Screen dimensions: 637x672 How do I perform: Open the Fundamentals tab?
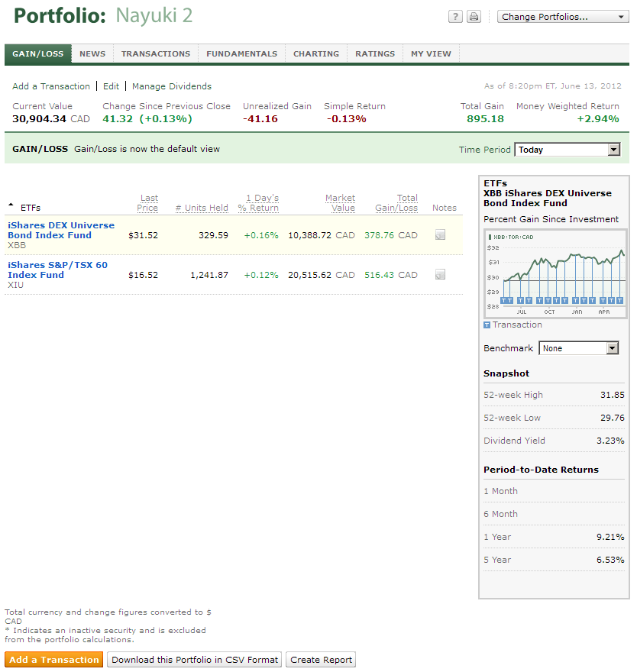point(242,54)
